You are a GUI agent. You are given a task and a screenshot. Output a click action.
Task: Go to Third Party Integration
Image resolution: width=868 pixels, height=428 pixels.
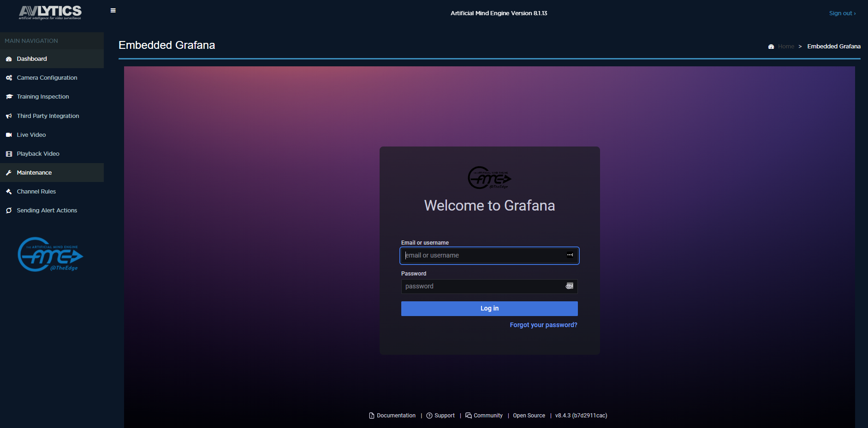tap(52, 116)
